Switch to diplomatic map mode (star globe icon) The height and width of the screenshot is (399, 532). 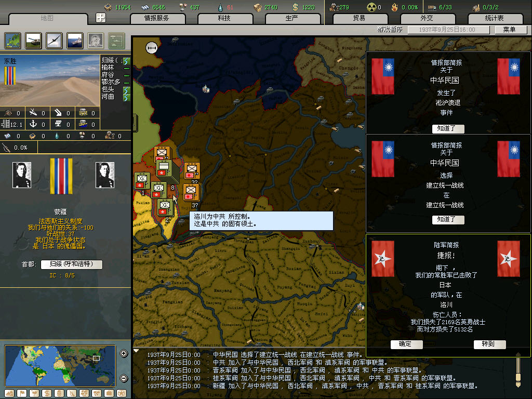122,393
